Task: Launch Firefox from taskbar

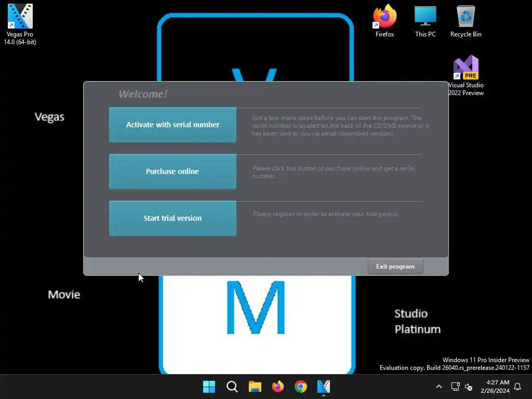Action: 278,387
